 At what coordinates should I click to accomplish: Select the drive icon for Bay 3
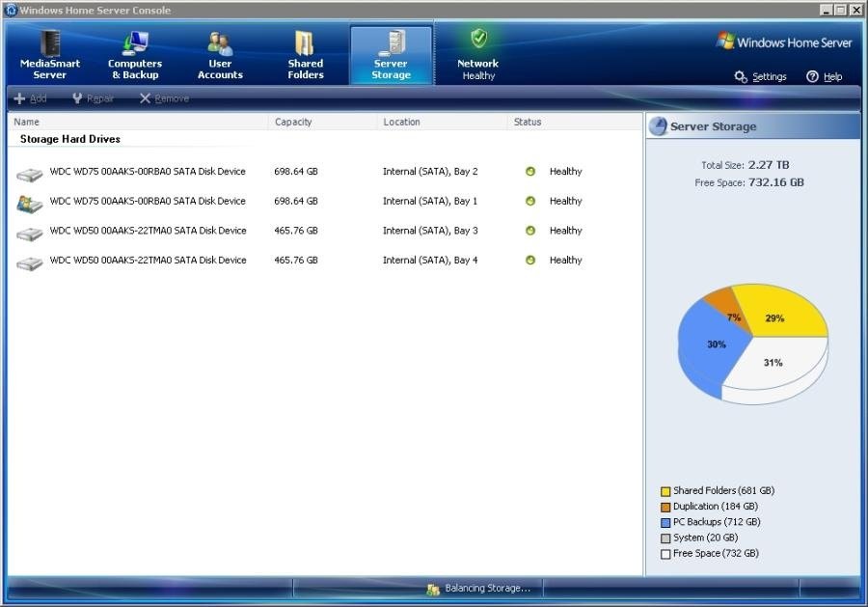pos(29,235)
